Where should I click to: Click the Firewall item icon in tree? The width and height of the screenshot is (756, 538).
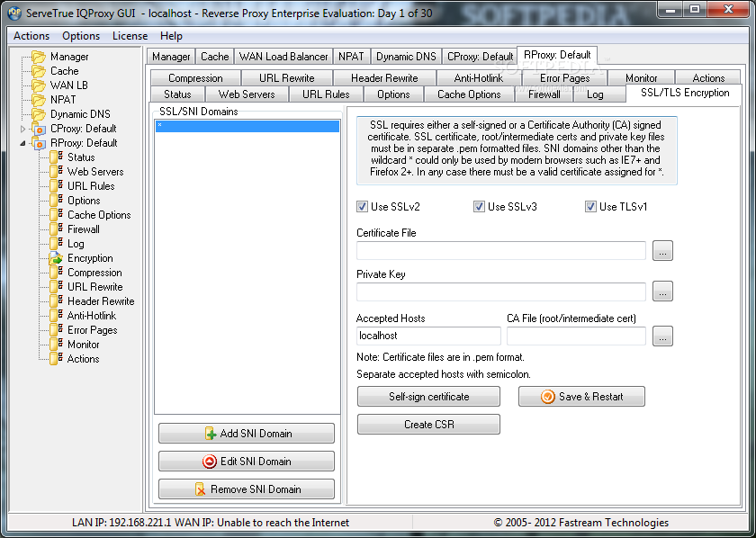tap(57, 229)
